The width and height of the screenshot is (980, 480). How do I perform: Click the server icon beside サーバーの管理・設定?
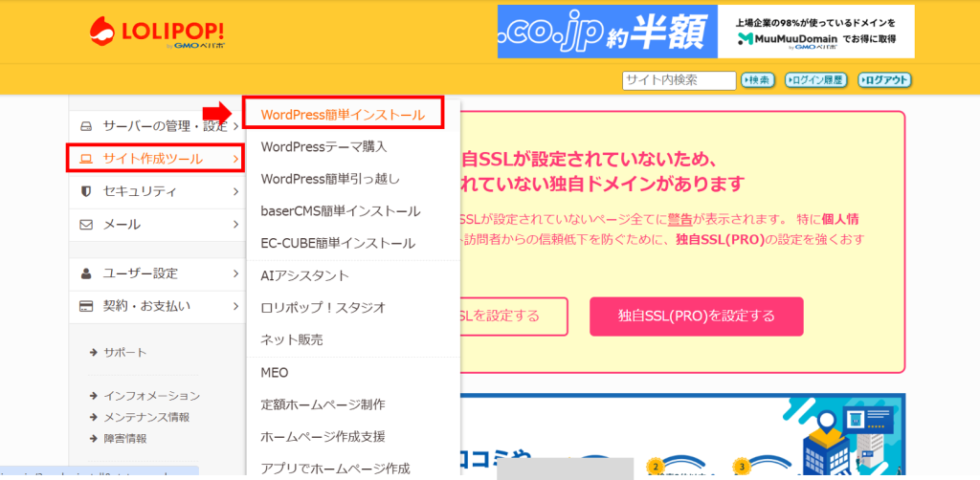86,126
